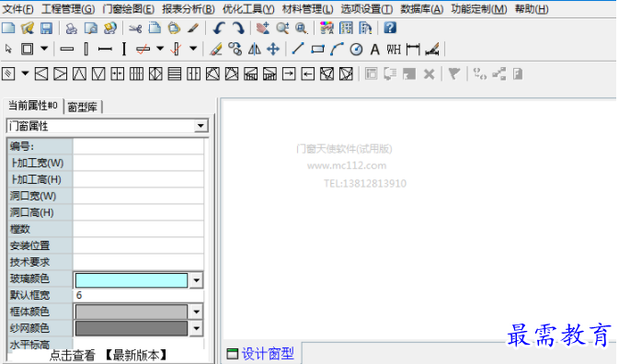Viewport: 619px width, 364px height.
Task: Click the zoom in/out magnifier icon
Action: pos(282,28)
